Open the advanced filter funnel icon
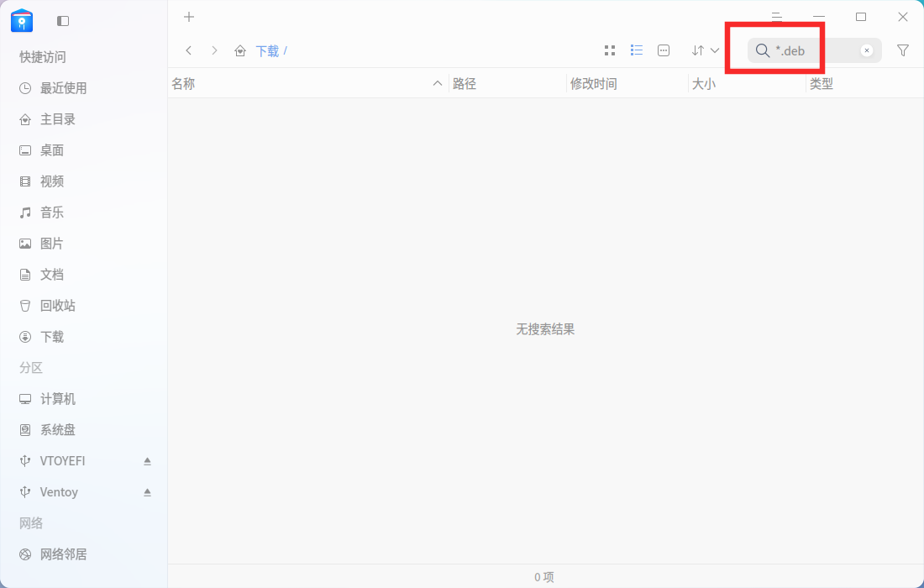This screenshot has height=588, width=924. pyautogui.click(x=903, y=50)
